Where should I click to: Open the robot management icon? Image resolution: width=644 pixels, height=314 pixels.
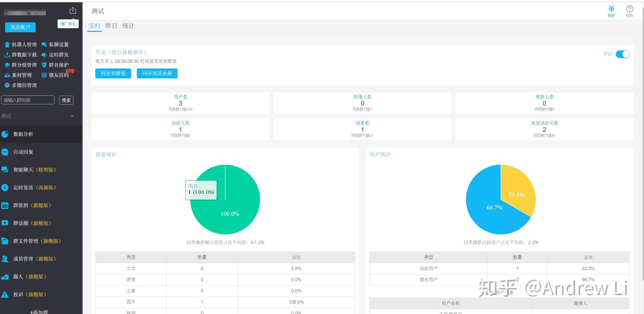7,45
